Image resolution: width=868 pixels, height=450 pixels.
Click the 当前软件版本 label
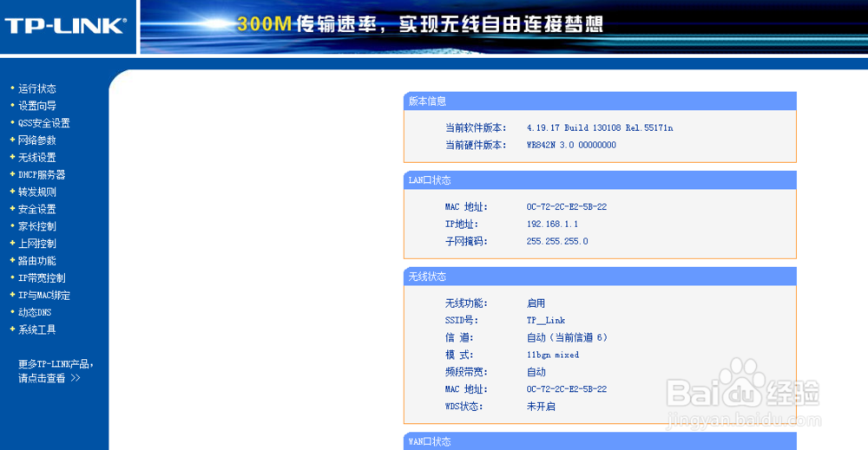coord(476,127)
